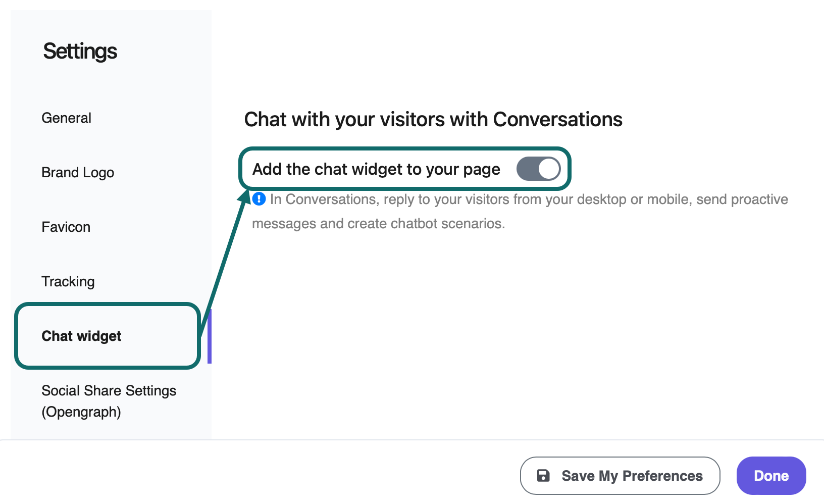Screen dimensions: 824x504
Task: Confirm settings with Done
Action: [771, 475]
